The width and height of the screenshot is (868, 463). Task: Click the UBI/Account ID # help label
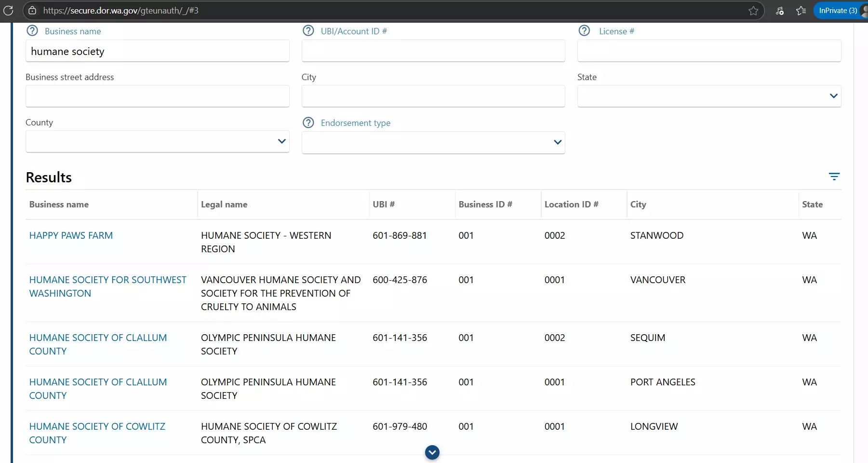click(x=354, y=31)
